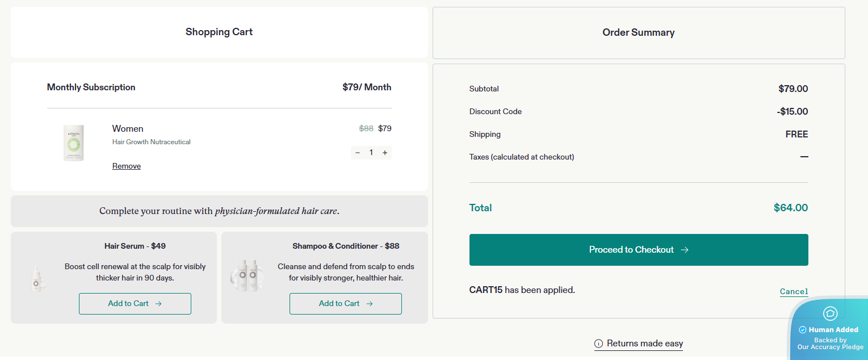
Task: Remove the Women nutraceutical from cart
Action: click(x=127, y=166)
